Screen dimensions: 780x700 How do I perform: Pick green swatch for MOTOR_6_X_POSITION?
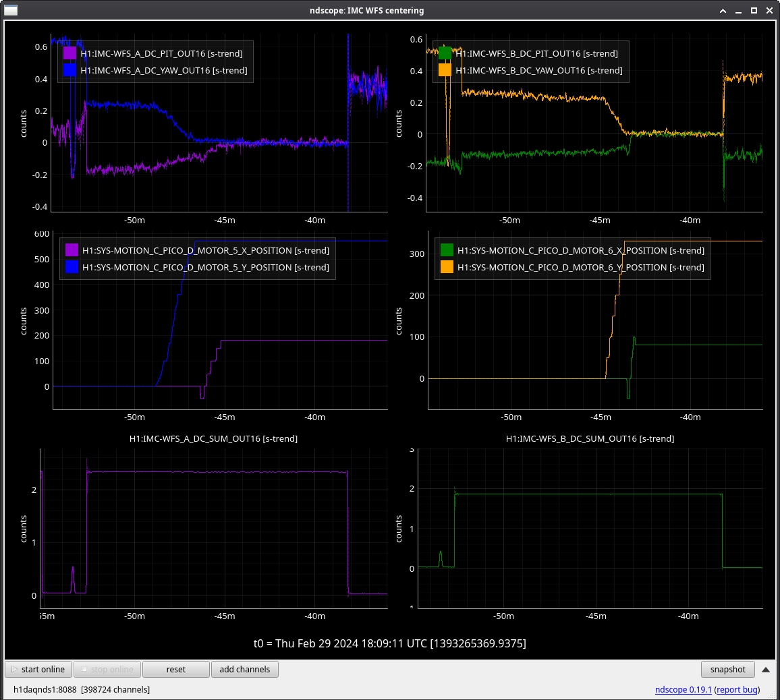(x=447, y=250)
